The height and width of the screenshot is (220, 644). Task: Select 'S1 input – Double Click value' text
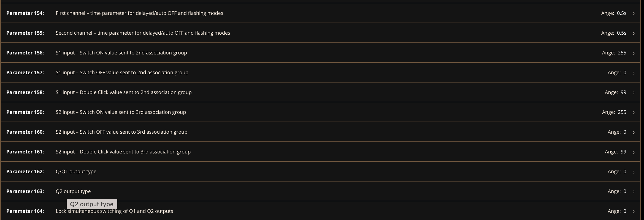pos(123,92)
